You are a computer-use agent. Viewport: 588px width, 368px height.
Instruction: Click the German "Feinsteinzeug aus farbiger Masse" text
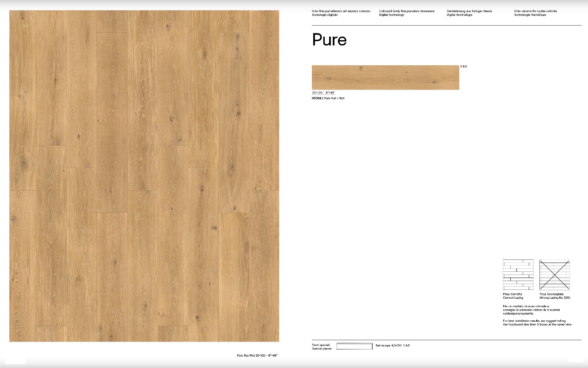(x=469, y=11)
